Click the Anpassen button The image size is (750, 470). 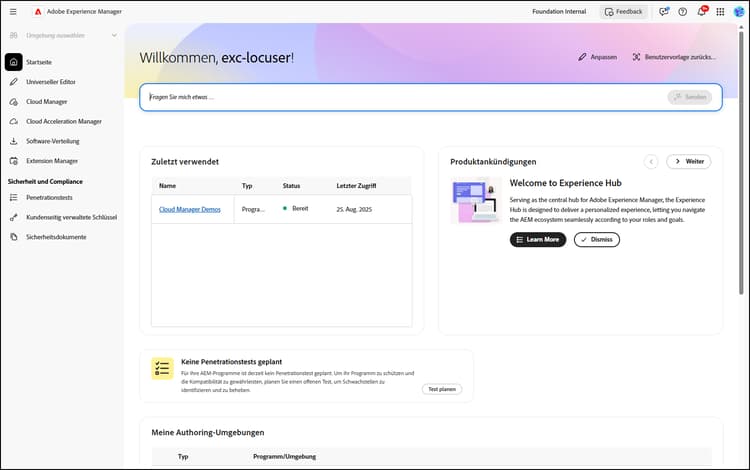point(597,57)
